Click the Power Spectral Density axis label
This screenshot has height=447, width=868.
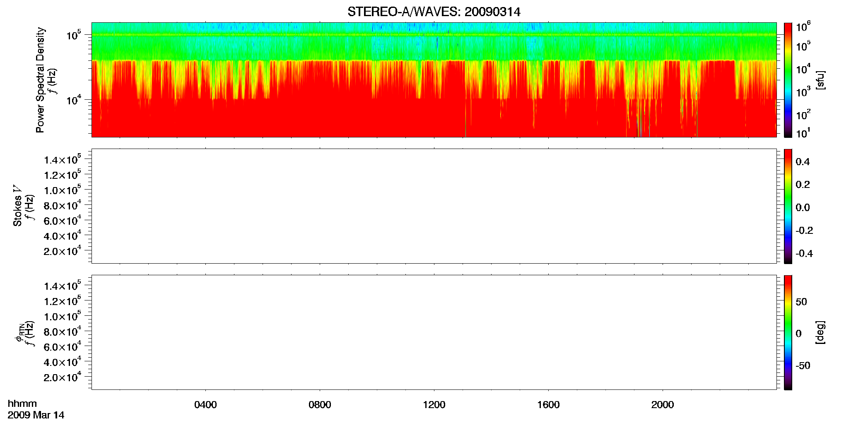coord(40,80)
